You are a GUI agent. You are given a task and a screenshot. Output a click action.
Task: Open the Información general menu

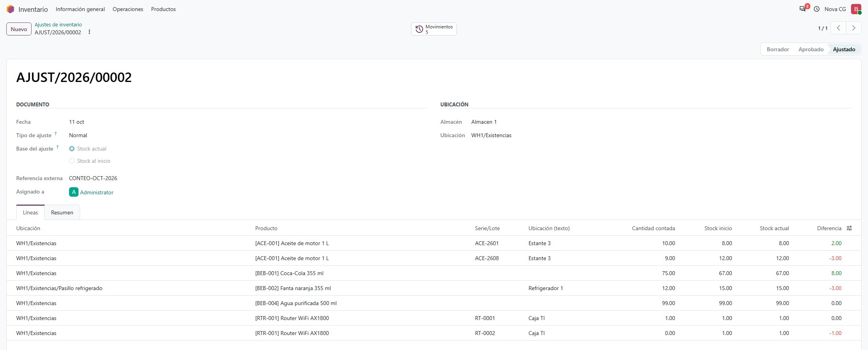tap(80, 9)
